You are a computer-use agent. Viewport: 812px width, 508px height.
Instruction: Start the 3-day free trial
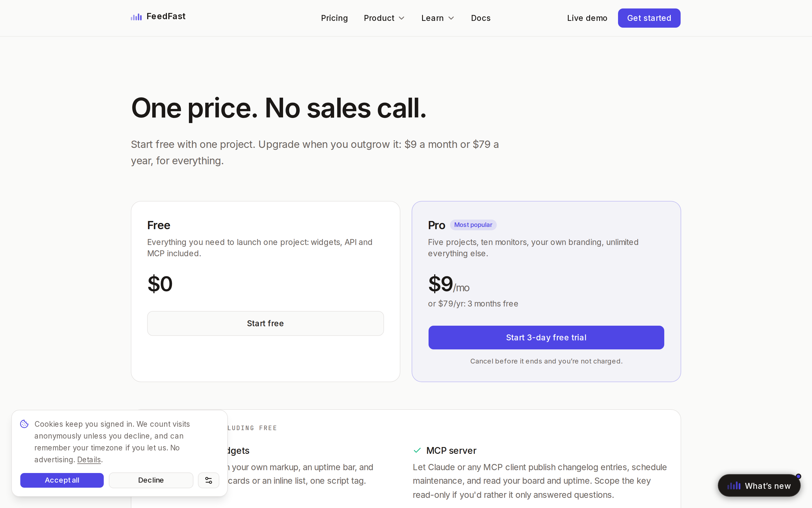pos(546,337)
